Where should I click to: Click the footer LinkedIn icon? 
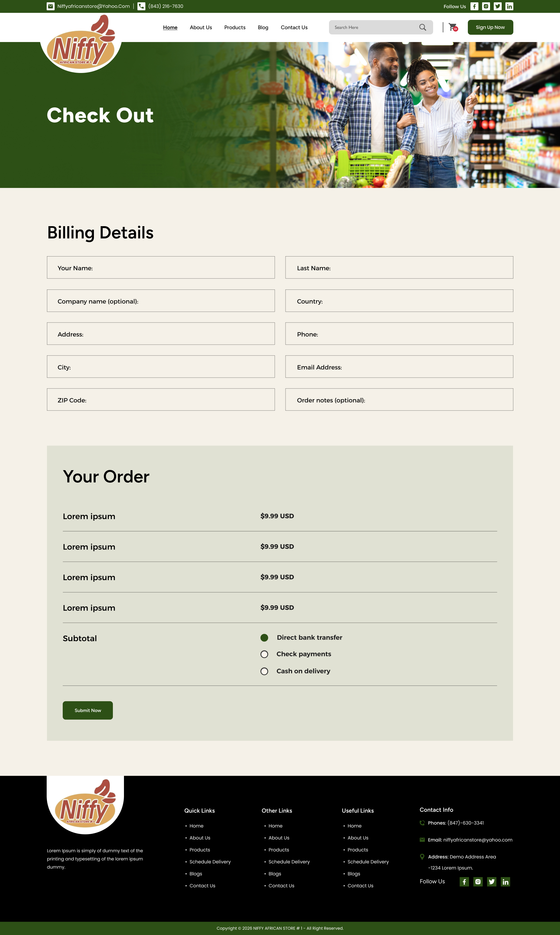[x=505, y=881]
